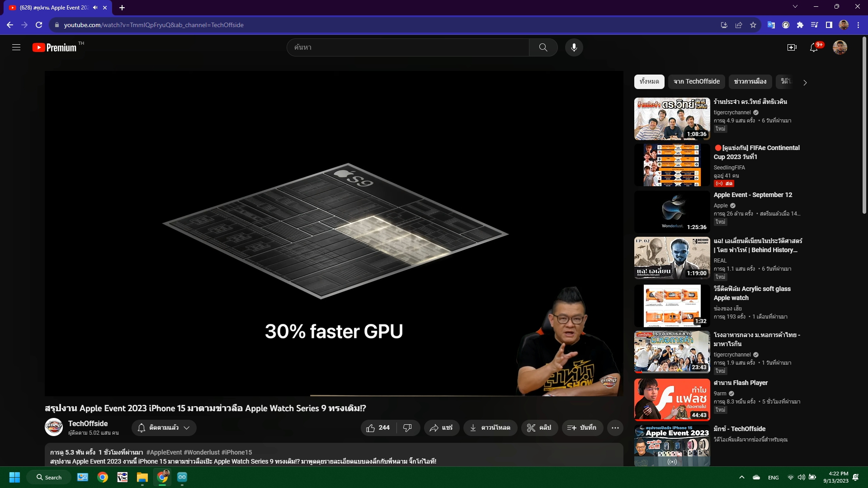Go back with browser back arrow
The height and width of the screenshot is (488, 868).
[10, 25]
